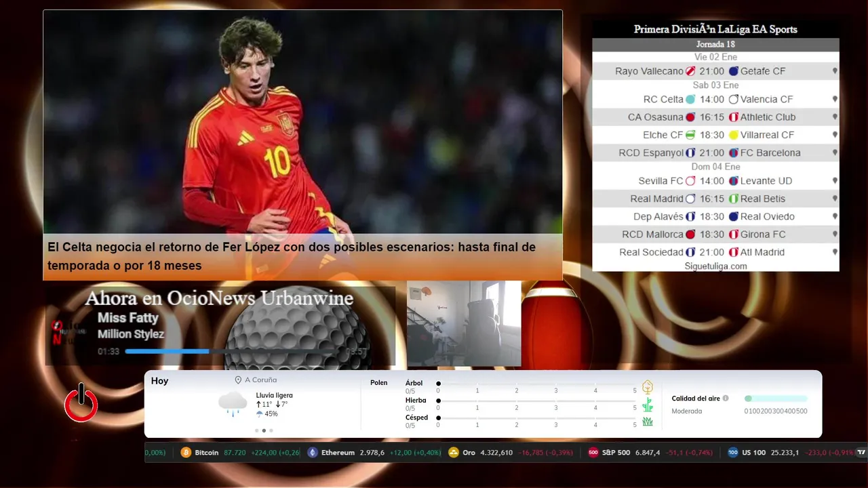Viewport: 868px width, 488px height.
Task: Click the RC Celta light-blue badge
Action: [x=690, y=99]
